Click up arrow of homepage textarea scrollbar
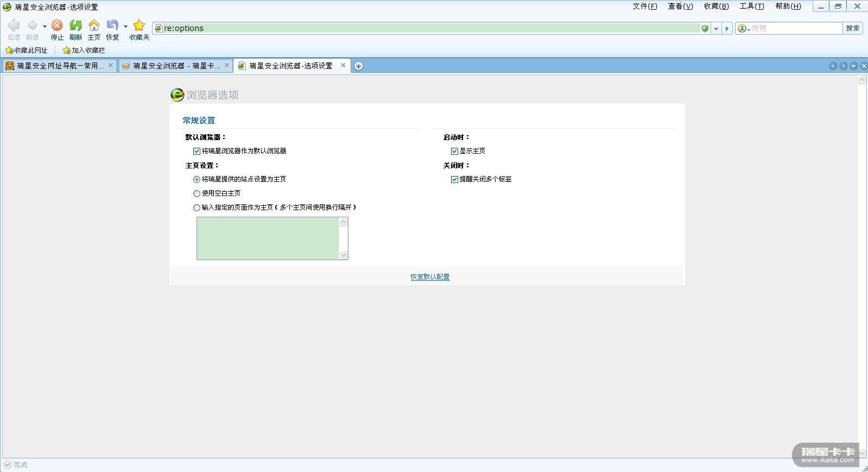Viewport: 868px width, 472px height. tap(343, 222)
